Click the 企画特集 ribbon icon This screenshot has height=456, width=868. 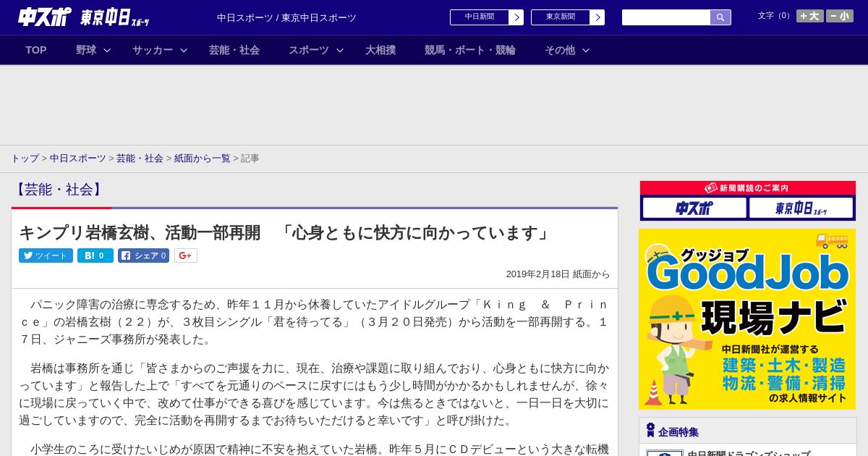tap(650, 431)
